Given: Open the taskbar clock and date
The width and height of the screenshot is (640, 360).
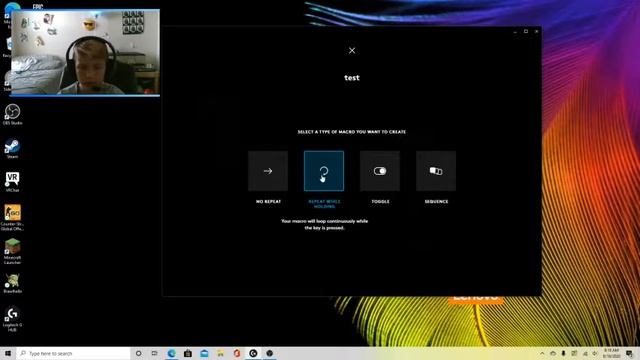Looking at the screenshot, I should click(611, 353).
